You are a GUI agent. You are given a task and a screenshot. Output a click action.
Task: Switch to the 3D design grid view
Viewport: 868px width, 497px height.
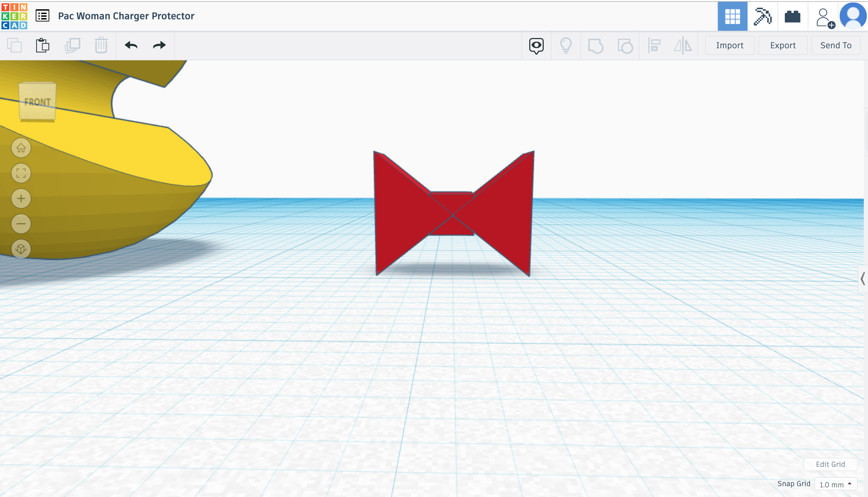coord(732,16)
